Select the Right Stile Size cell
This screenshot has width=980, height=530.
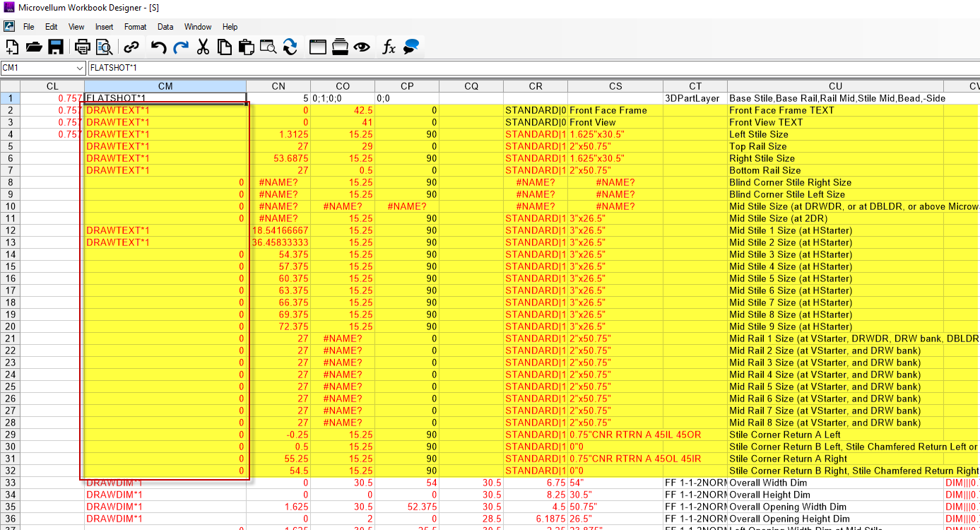835,158
